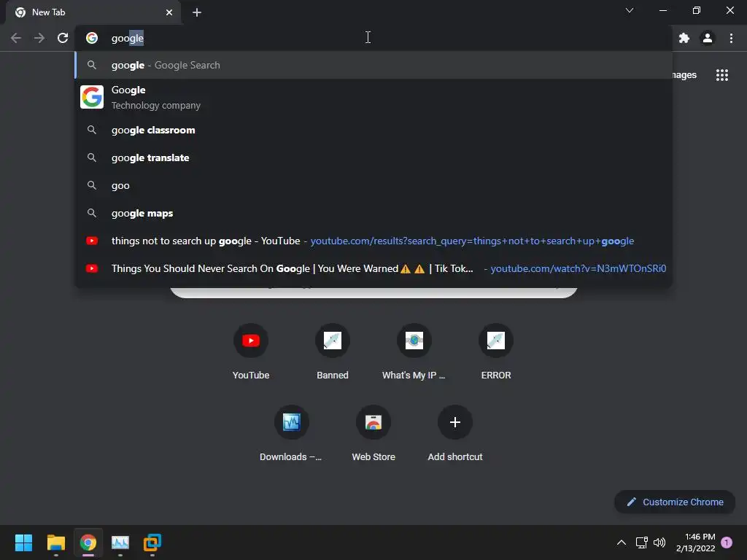The width and height of the screenshot is (747, 560).
Task: Open the Google apps grid
Action: 722,75
